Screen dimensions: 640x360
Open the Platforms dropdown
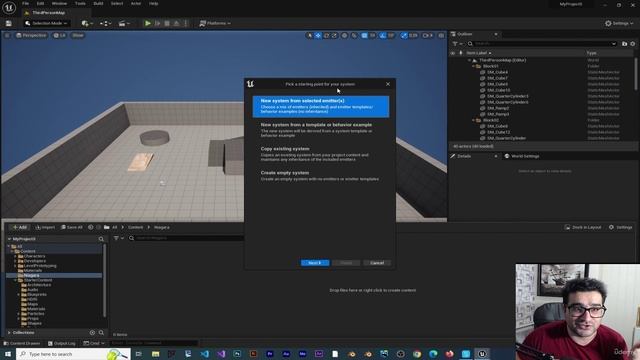(215, 23)
